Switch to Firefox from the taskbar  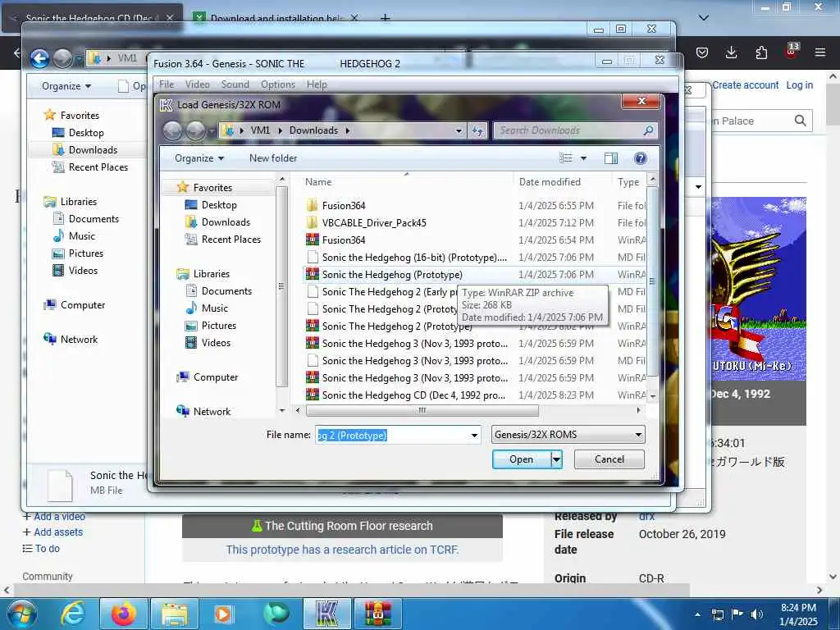pos(123,614)
